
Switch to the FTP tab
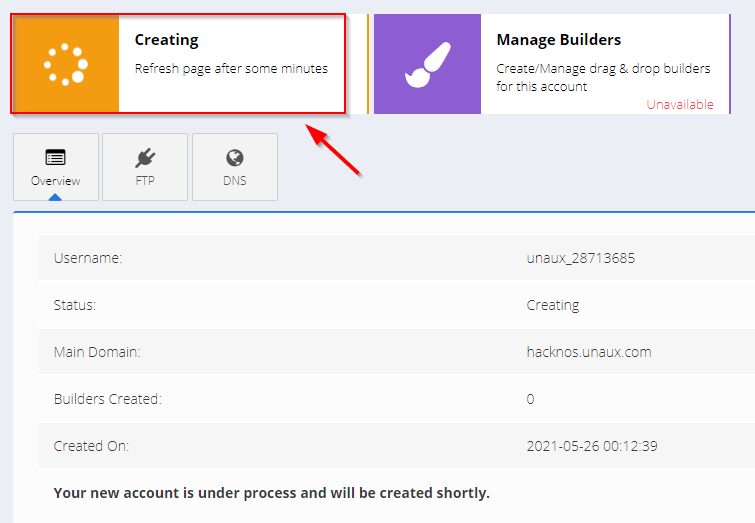coord(145,167)
